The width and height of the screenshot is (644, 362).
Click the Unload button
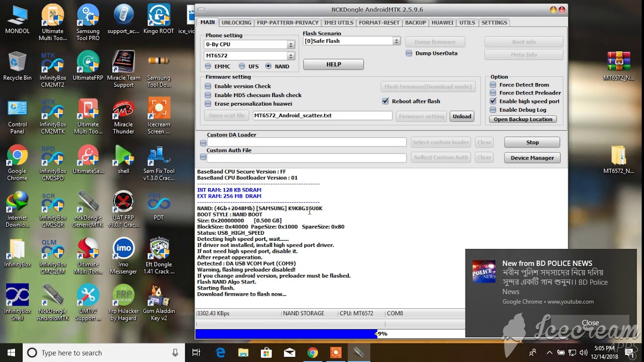click(462, 116)
